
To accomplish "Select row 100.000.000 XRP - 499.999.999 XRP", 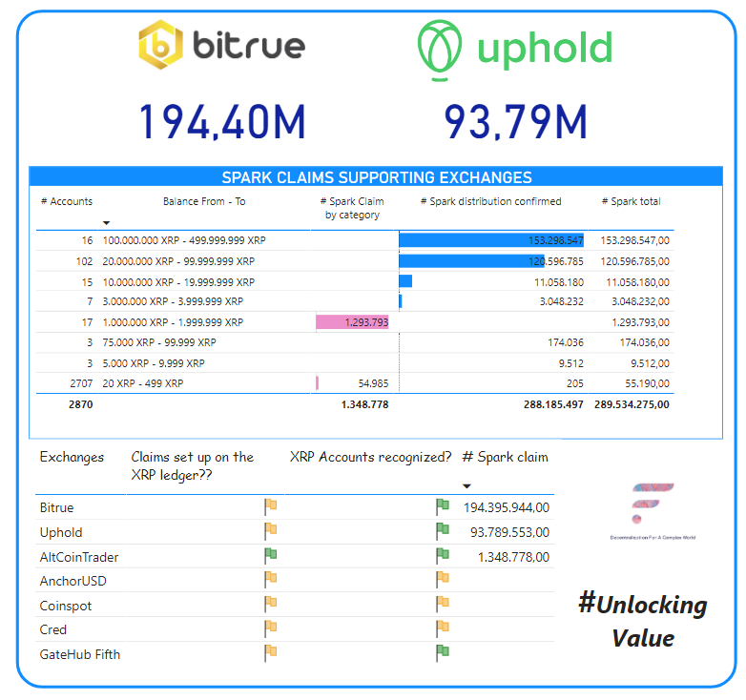I will pos(355,240).
